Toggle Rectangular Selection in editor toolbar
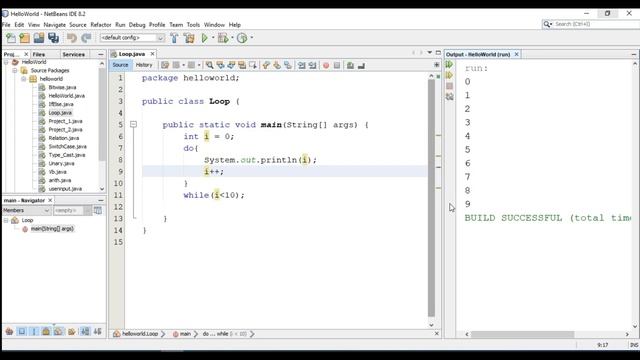 tap(253, 65)
